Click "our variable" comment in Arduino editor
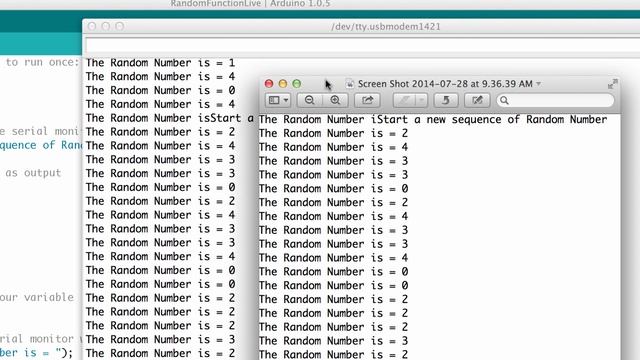Image resolution: width=640 pixels, height=360 pixels. pos(37,297)
